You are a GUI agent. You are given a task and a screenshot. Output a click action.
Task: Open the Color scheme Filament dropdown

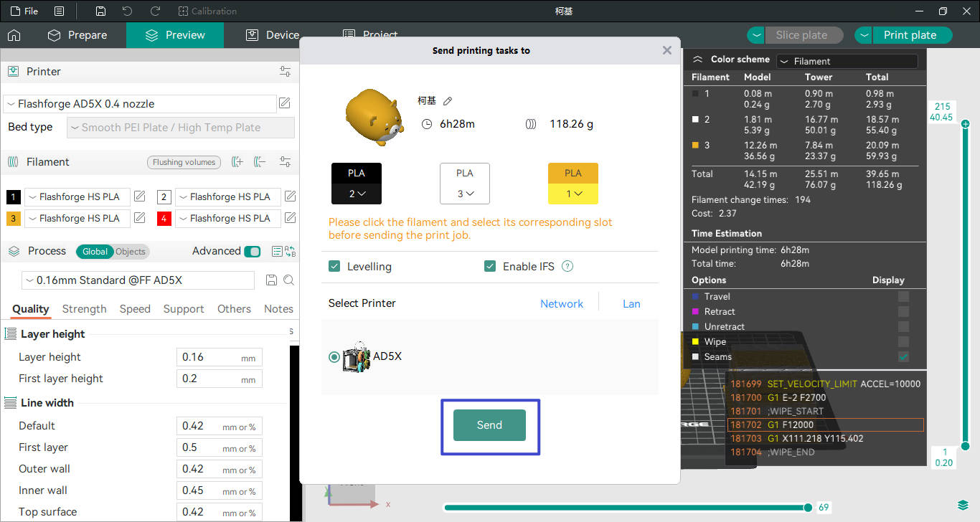point(847,62)
